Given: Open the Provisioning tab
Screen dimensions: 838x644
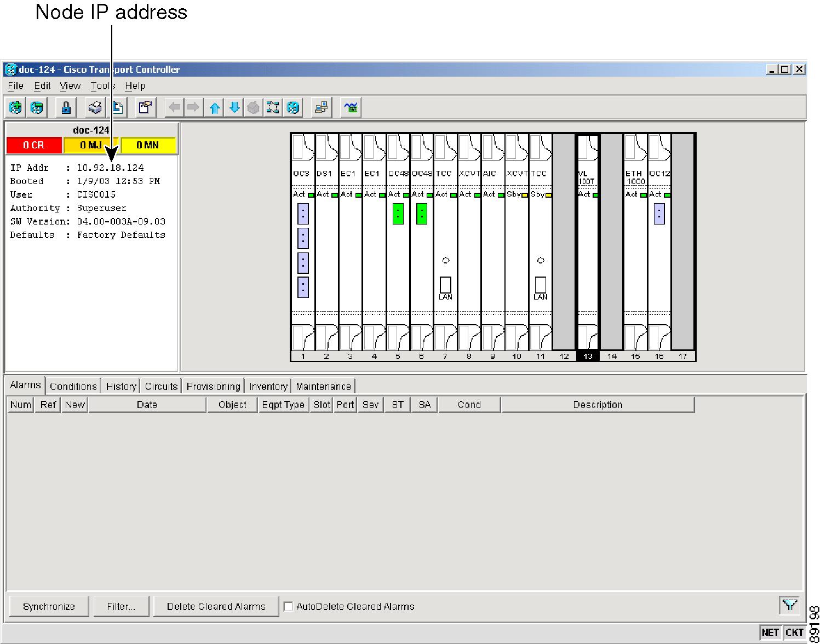Looking at the screenshot, I should pyautogui.click(x=213, y=386).
